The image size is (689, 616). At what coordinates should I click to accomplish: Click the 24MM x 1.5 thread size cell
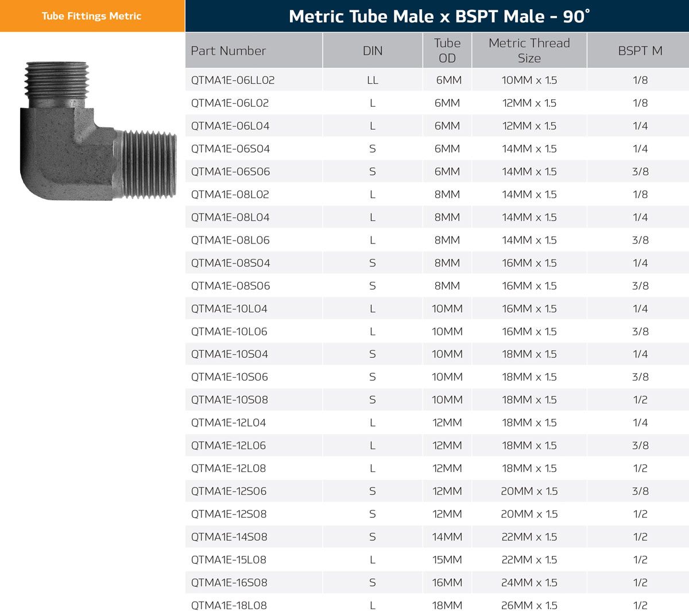point(529,583)
